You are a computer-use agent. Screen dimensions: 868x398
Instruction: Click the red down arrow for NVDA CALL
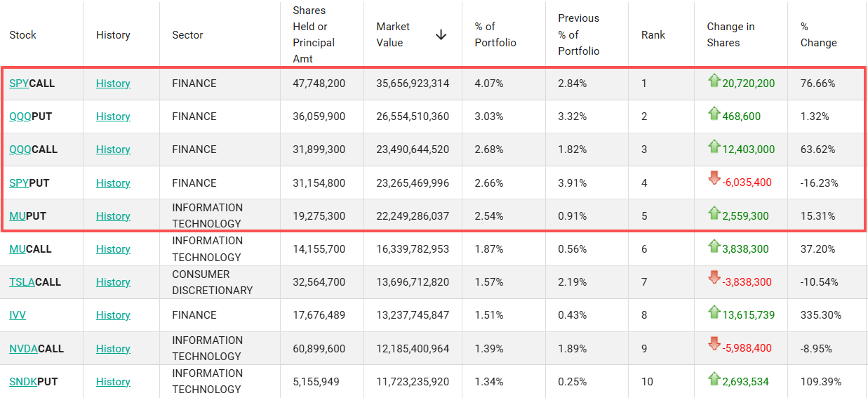tap(714, 345)
